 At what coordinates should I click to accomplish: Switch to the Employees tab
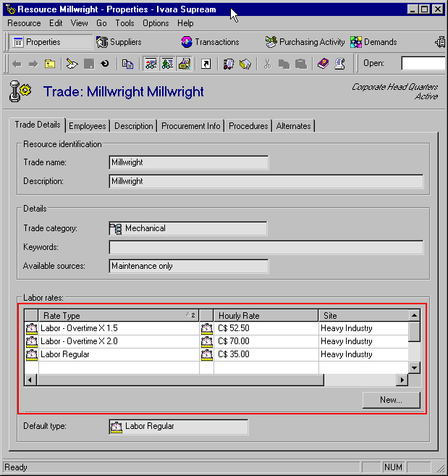[x=88, y=126]
